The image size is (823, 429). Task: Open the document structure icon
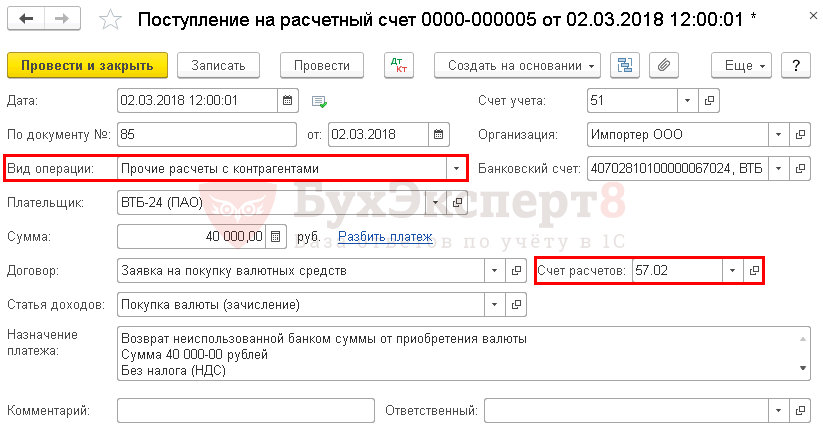[626, 66]
